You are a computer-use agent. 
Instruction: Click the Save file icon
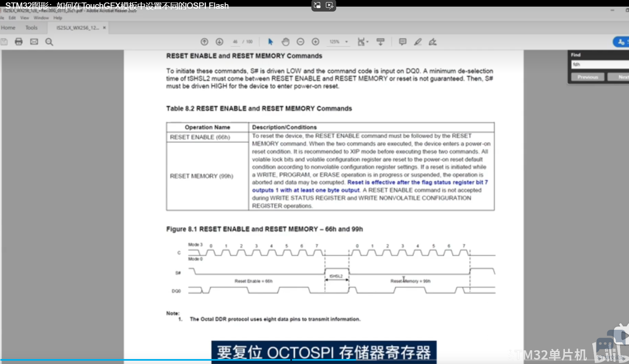[4, 42]
